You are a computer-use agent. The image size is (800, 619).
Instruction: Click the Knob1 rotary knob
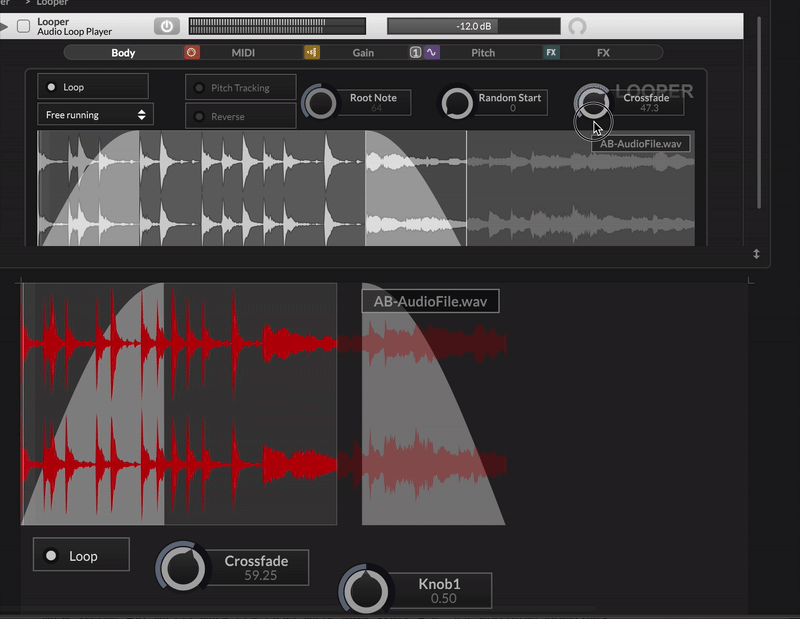click(364, 590)
